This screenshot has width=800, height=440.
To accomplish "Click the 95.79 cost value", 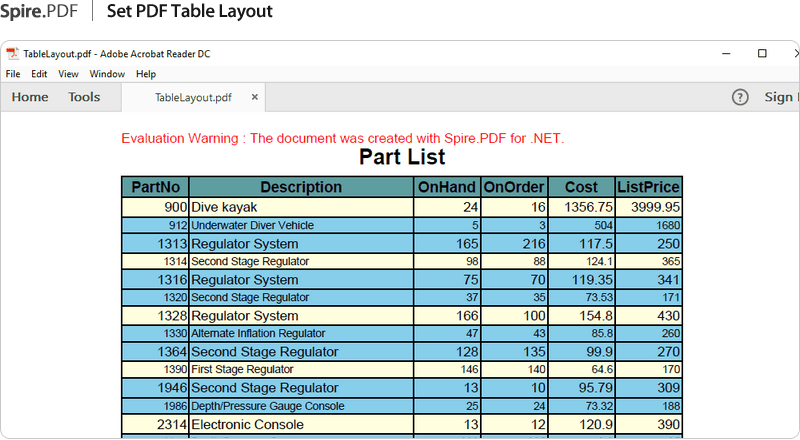I will [595, 388].
